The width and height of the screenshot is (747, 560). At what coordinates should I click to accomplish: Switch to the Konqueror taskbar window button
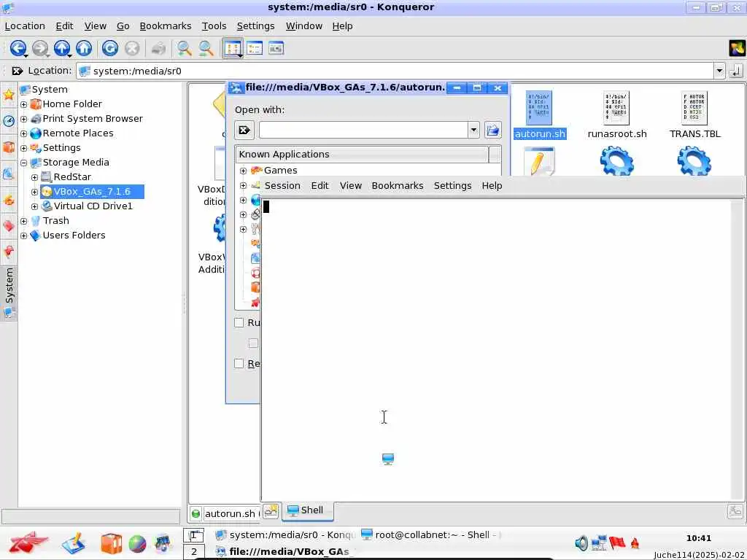(x=285, y=535)
